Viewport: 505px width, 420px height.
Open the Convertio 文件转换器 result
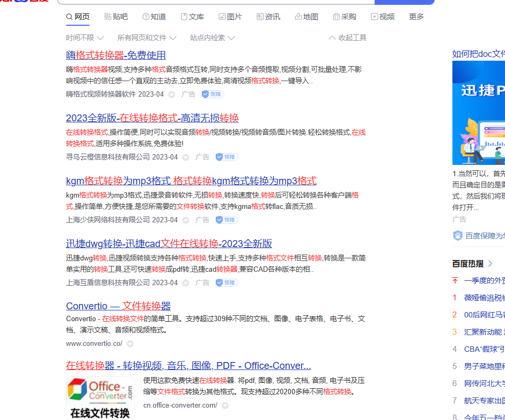click(x=118, y=306)
